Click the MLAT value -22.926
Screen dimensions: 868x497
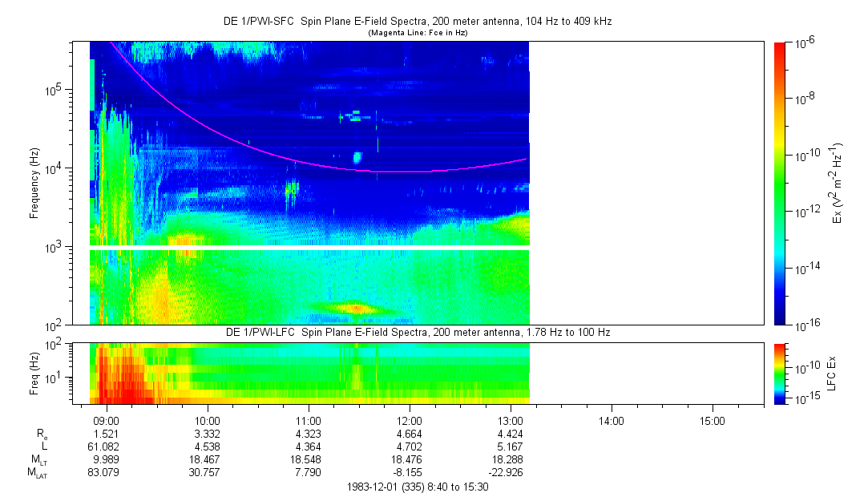point(506,472)
